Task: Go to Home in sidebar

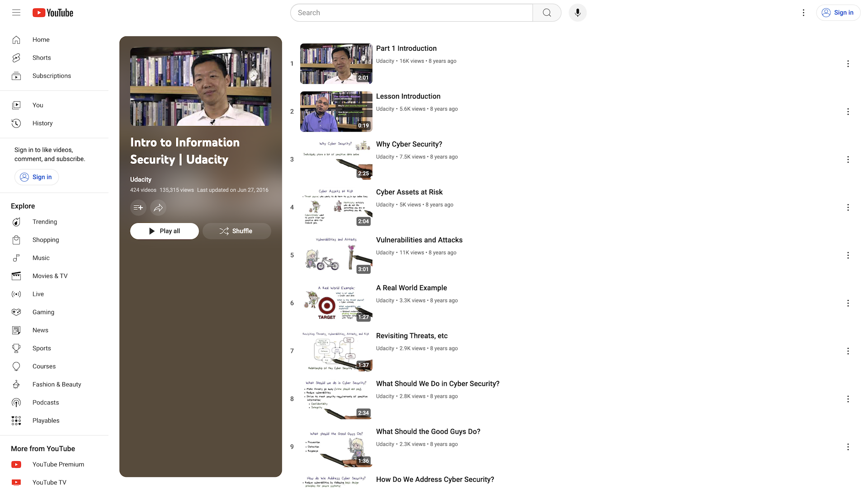Action: (54, 40)
